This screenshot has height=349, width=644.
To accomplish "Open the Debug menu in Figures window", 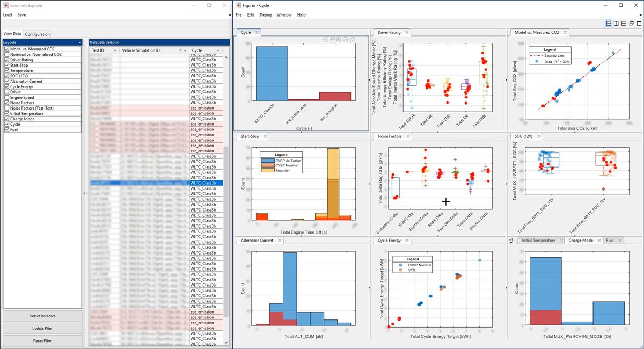I will click(265, 14).
